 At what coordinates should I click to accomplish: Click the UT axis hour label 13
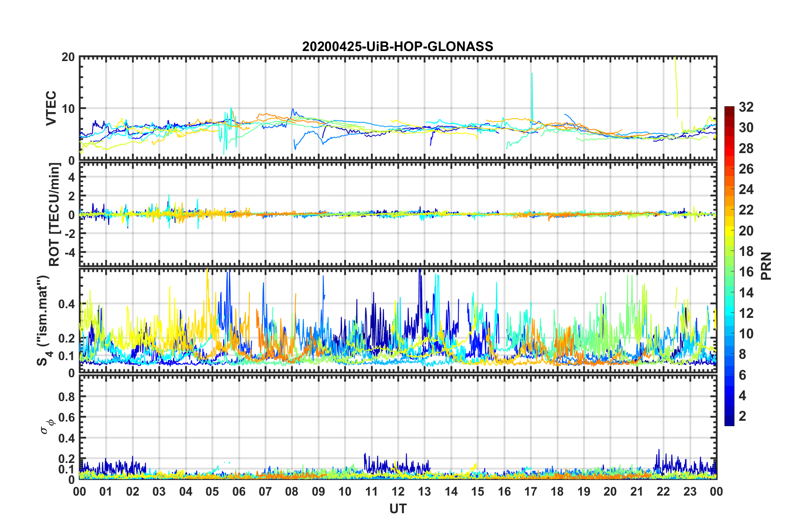pyautogui.click(x=424, y=491)
